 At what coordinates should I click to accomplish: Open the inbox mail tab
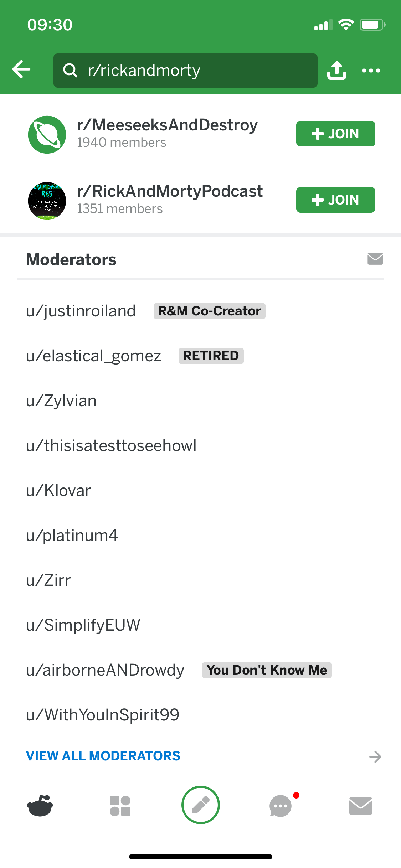pyautogui.click(x=360, y=806)
